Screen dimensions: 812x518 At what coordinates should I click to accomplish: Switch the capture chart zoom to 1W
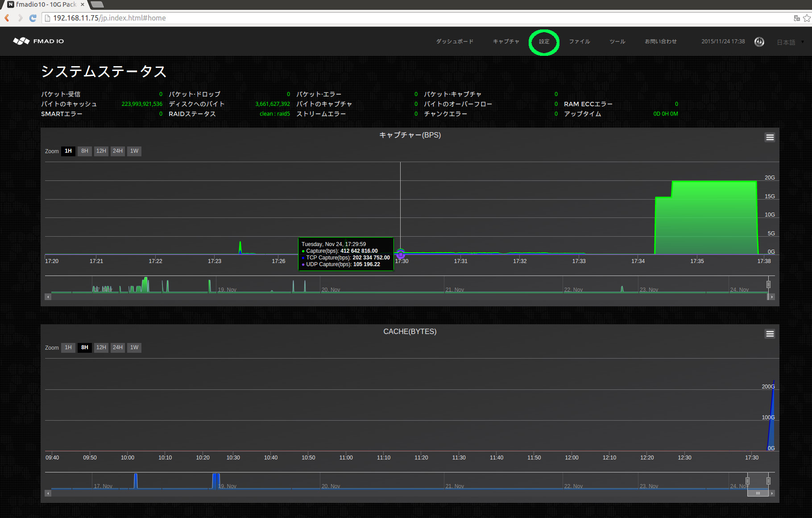coord(134,151)
